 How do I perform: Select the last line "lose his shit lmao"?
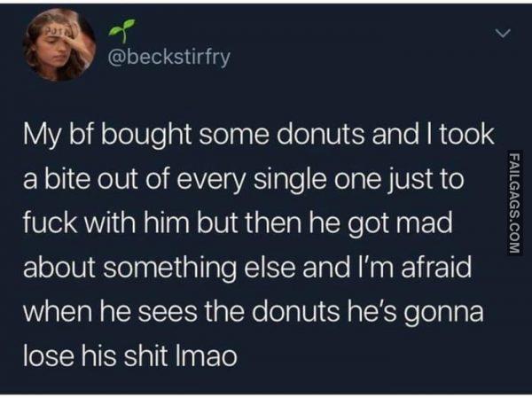[x=130, y=357]
